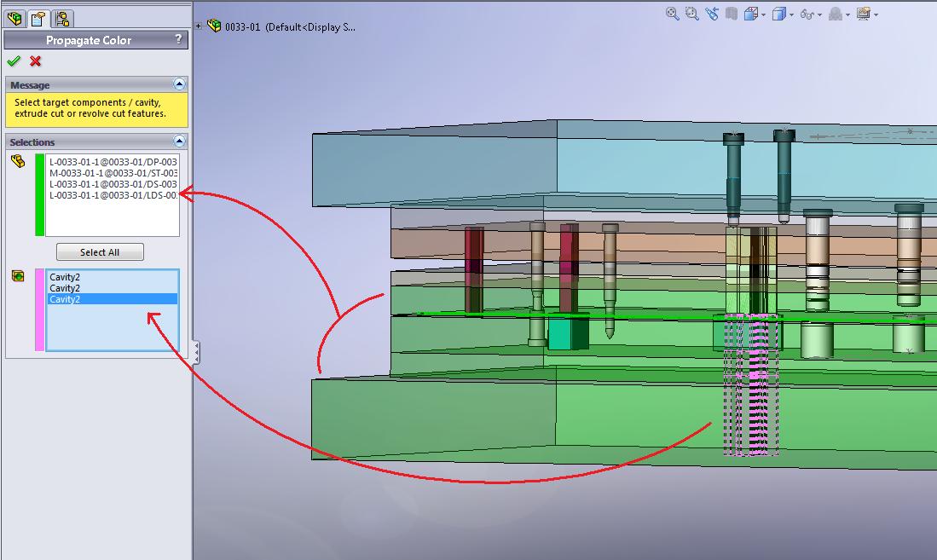Viewport: 937px width, 560px height.
Task: Click the pink cavity features color bar
Action: [39, 309]
